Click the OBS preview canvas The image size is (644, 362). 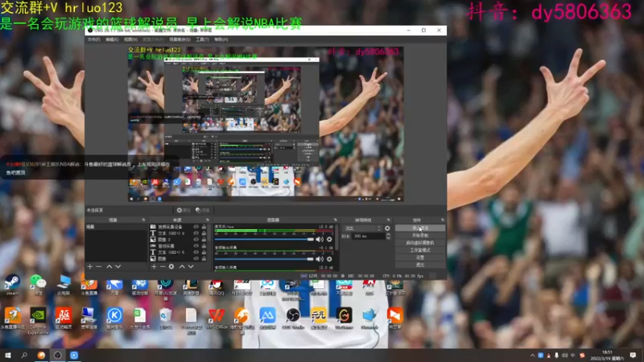point(266,124)
